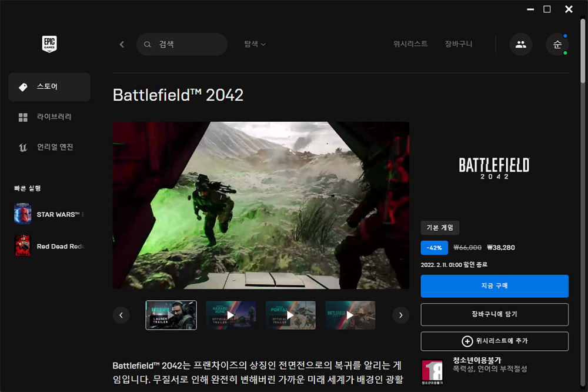The width and height of the screenshot is (588, 392).
Task: Click the 18 age rating icon
Action: click(x=432, y=372)
